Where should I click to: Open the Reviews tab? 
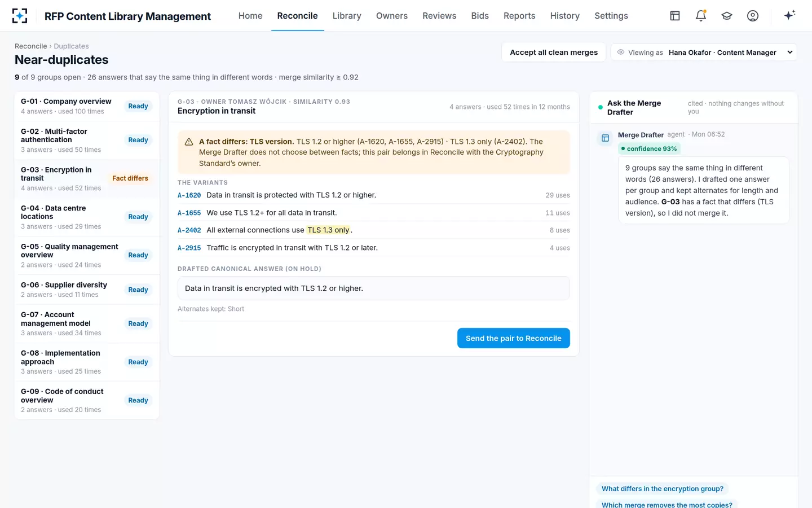[x=439, y=16]
